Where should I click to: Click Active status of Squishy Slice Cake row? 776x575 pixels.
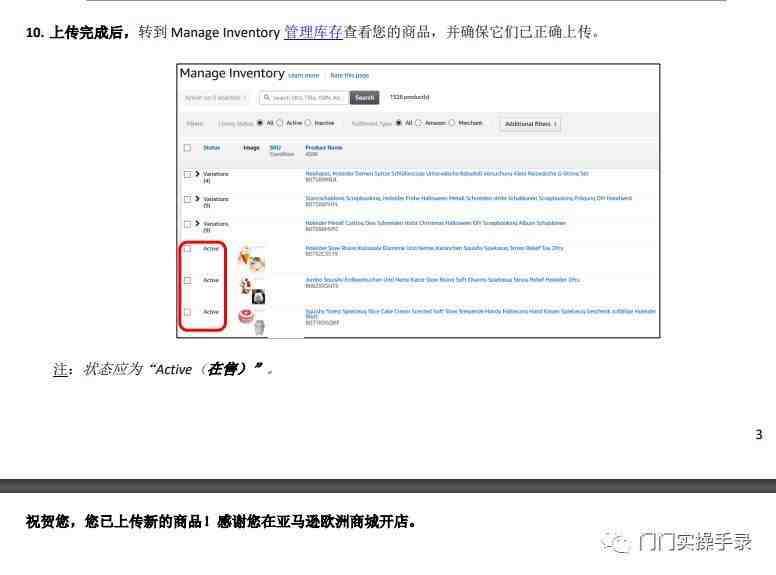(x=211, y=312)
